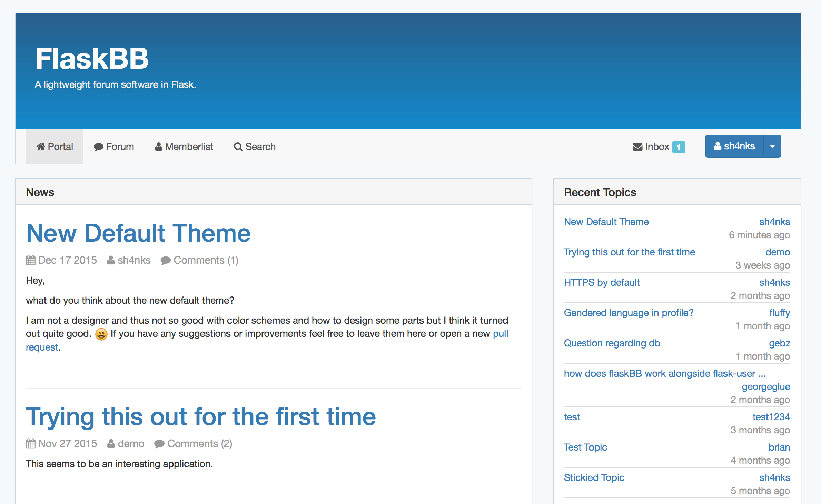The width and height of the screenshot is (821, 504).
Task: View Comments (2) on demo's post
Action: (x=199, y=444)
